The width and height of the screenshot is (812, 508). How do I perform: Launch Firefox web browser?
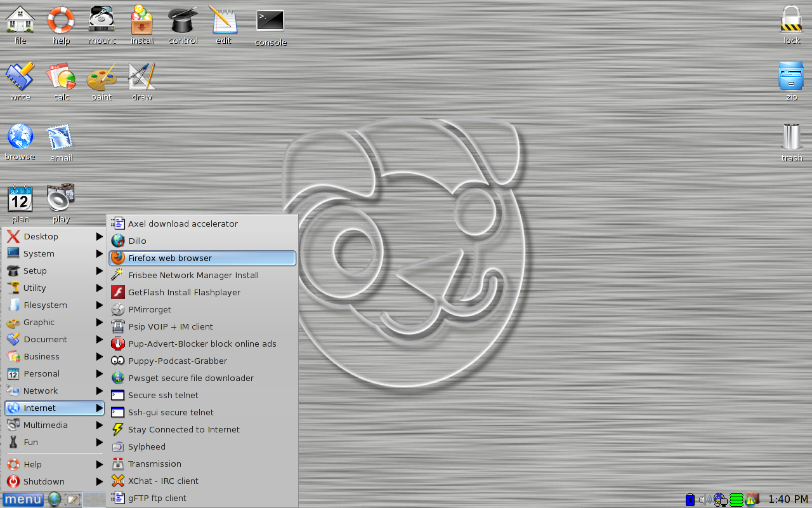(x=202, y=258)
